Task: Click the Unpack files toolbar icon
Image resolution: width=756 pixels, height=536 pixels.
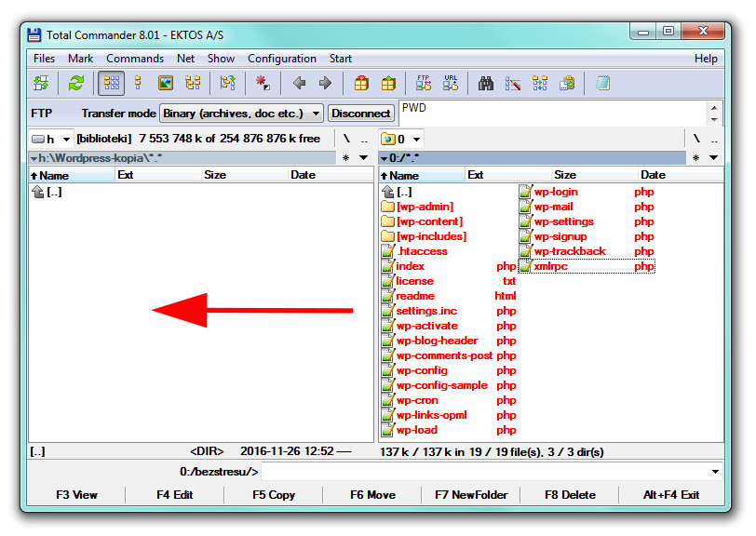Action: click(388, 84)
